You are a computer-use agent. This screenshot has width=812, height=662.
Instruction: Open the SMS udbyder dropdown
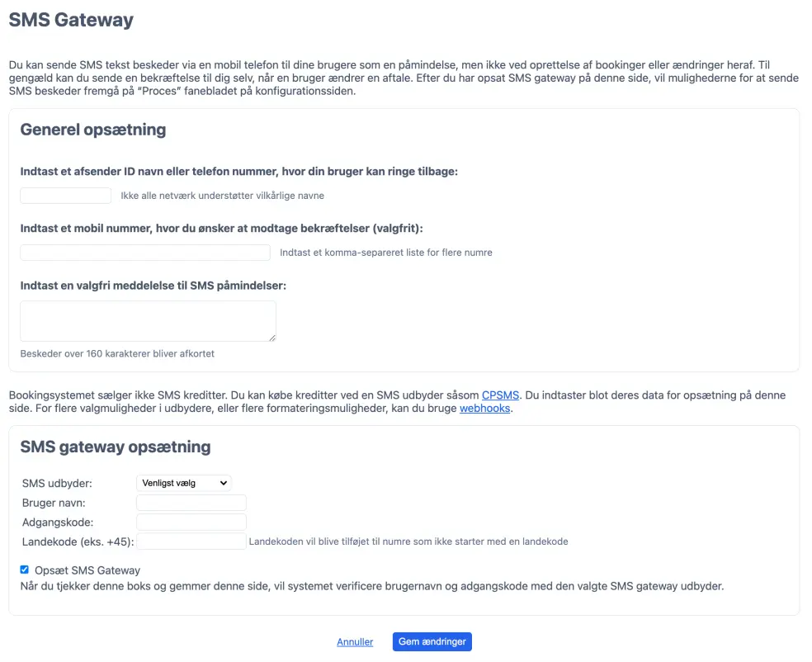pyautogui.click(x=183, y=483)
